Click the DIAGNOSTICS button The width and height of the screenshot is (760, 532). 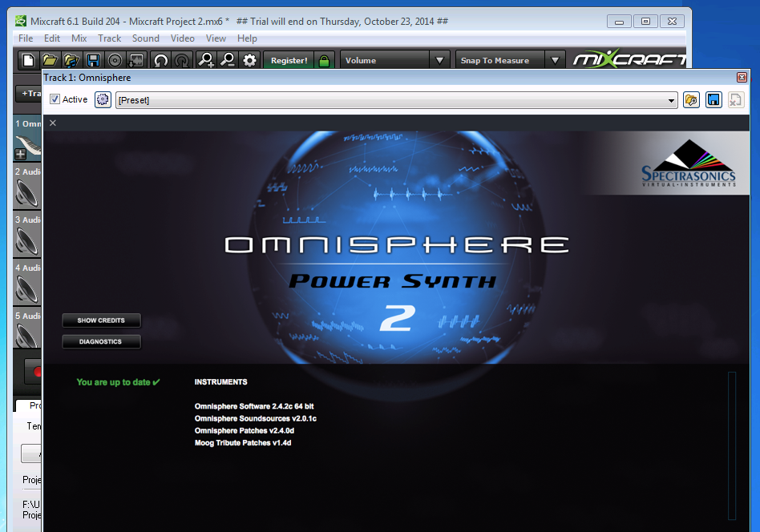(101, 341)
